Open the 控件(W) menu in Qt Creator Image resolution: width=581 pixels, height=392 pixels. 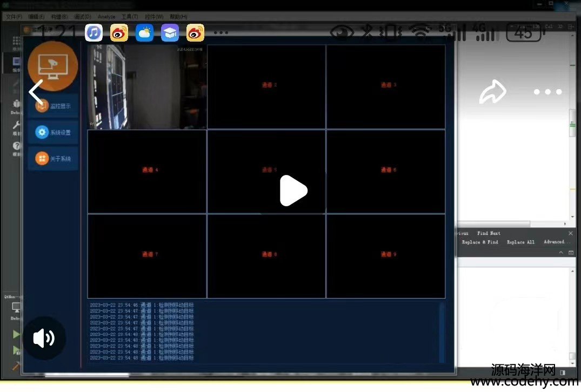click(x=154, y=17)
